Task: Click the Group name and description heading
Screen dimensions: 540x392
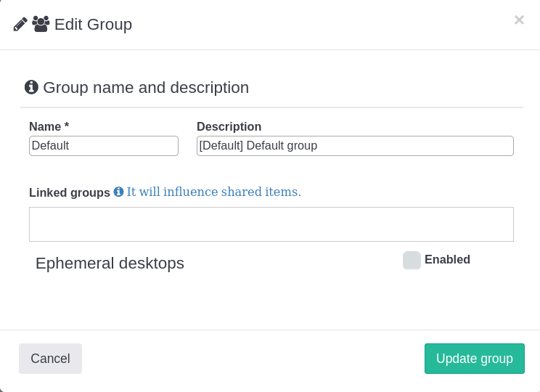Action: (146, 88)
